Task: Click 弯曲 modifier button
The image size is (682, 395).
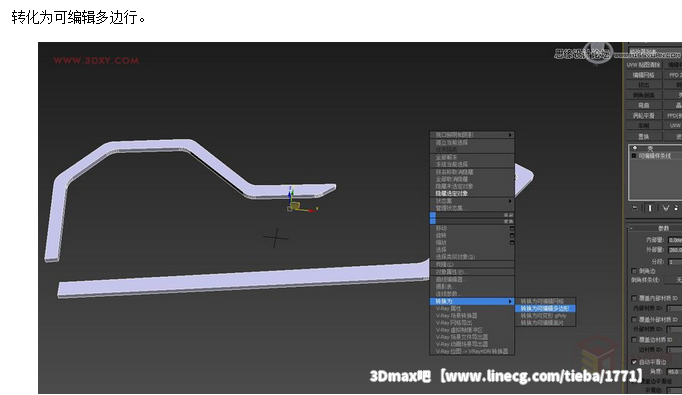Action: tap(644, 105)
